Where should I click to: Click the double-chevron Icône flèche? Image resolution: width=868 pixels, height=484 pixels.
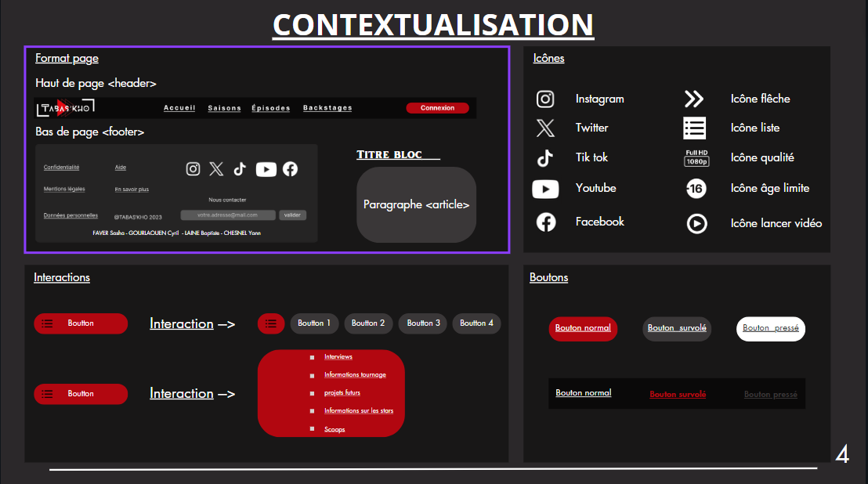tap(694, 99)
